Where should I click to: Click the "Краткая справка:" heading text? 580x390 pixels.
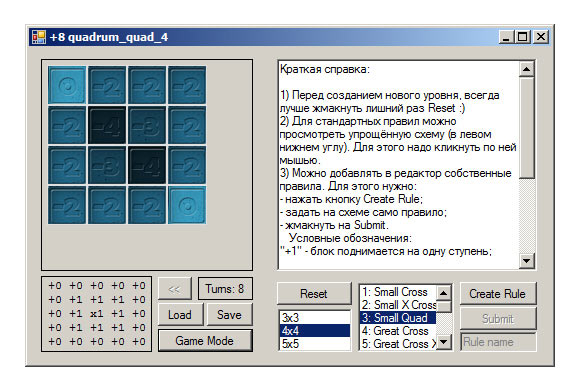coord(324,69)
